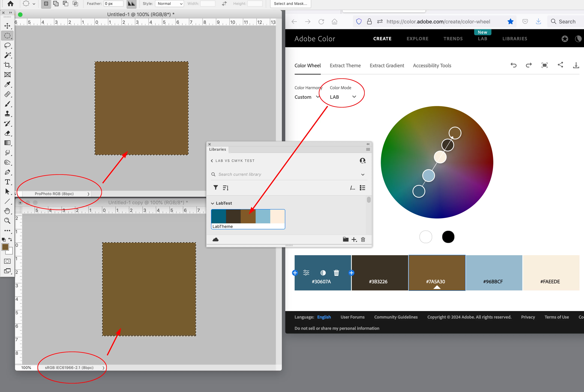The image size is (584, 392).
Task: Collapse the LabTest group
Action: point(213,203)
